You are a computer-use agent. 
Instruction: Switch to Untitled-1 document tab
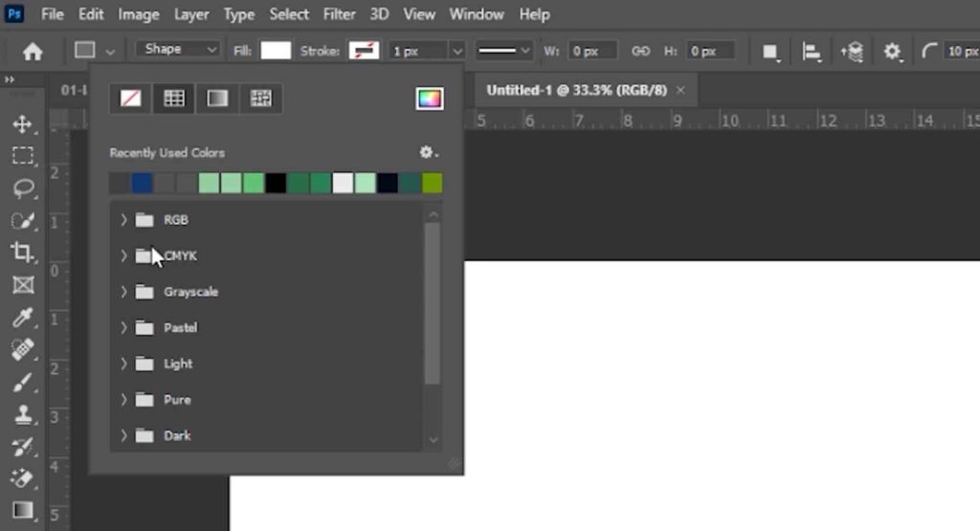pos(576,91)
